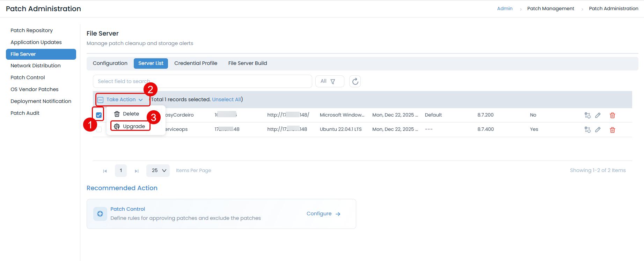
Task: Expand the 25 items per page dropdown
Action: (158, 171)
